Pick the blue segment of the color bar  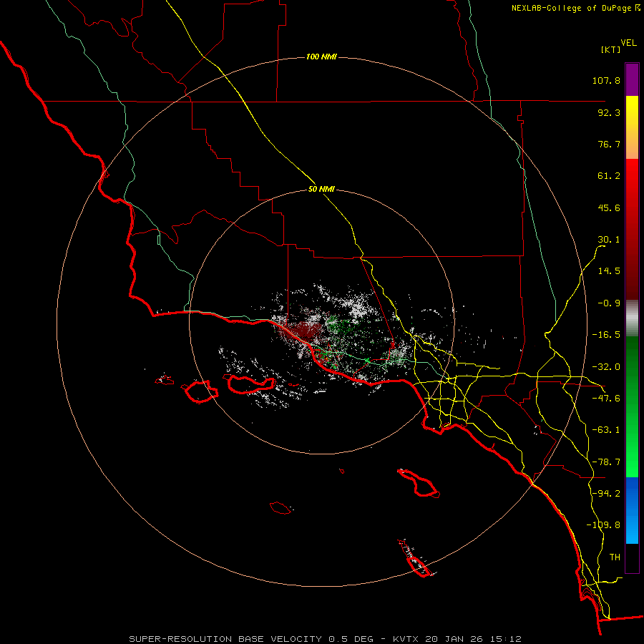pos(632,510)
